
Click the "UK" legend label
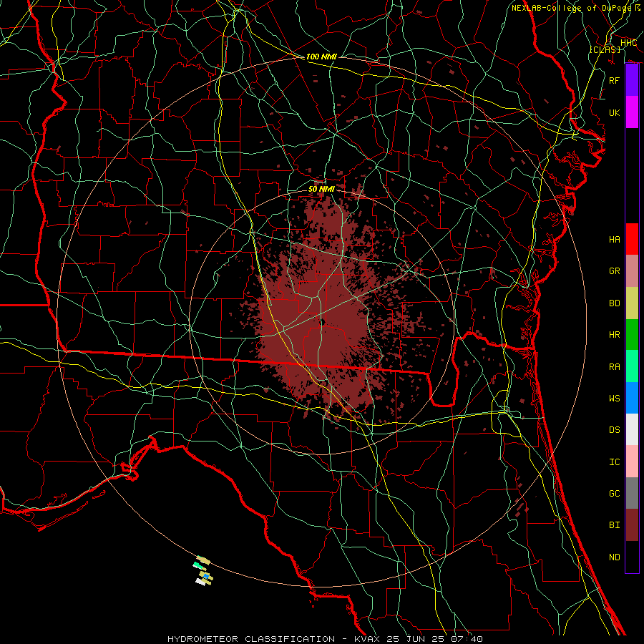point(615,112)
